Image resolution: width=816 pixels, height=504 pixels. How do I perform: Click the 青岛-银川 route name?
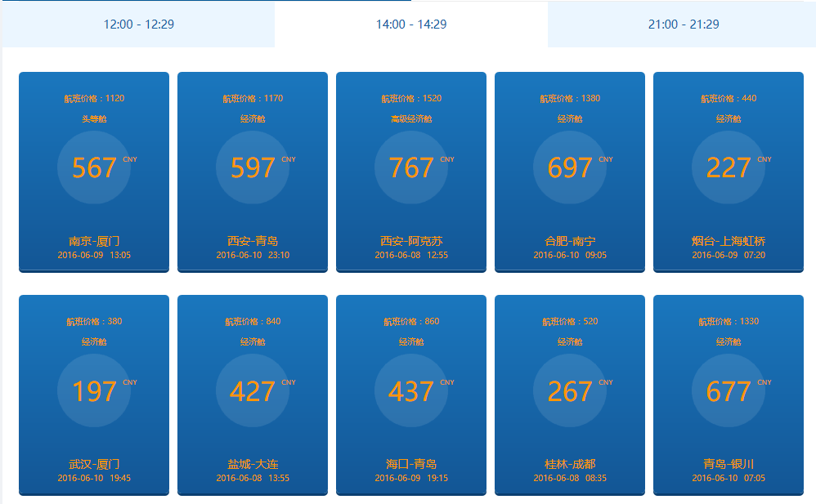coord(729,464)
